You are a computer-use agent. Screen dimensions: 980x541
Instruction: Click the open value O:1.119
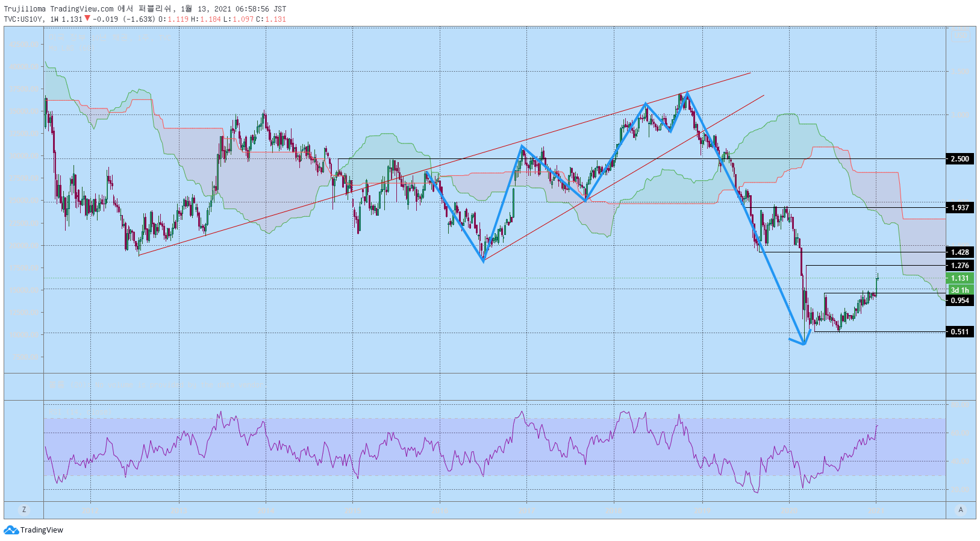tap(173, 19)
